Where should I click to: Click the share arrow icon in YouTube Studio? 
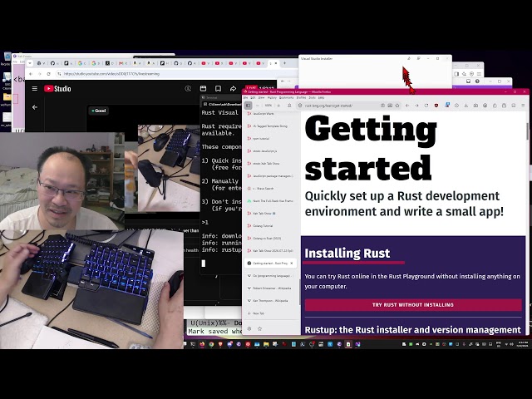pyautogui.click(x=233, y=89)
